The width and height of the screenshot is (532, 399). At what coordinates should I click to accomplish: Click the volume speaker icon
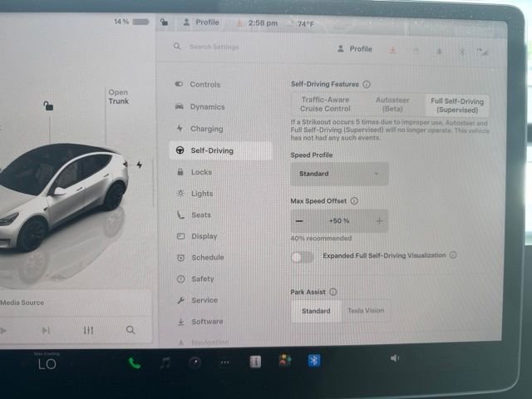(394, 358)
